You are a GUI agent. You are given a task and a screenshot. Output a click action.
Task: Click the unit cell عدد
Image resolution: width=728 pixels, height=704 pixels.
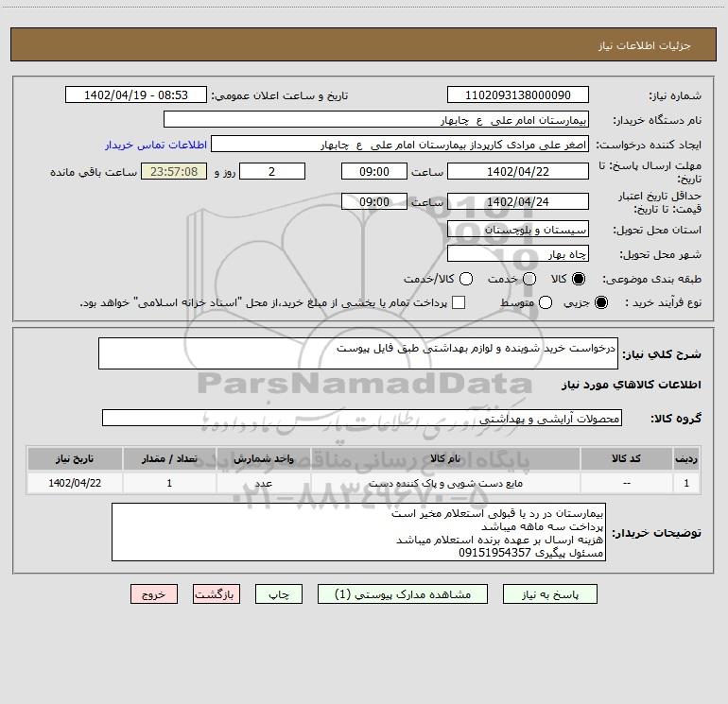pyautogui.click(x=263, y=483)
